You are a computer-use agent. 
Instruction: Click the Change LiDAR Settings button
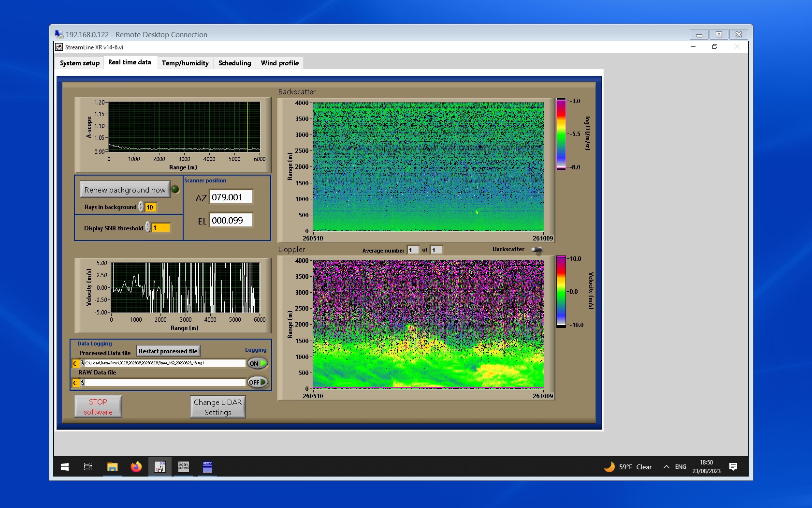[x=217, y=407]
